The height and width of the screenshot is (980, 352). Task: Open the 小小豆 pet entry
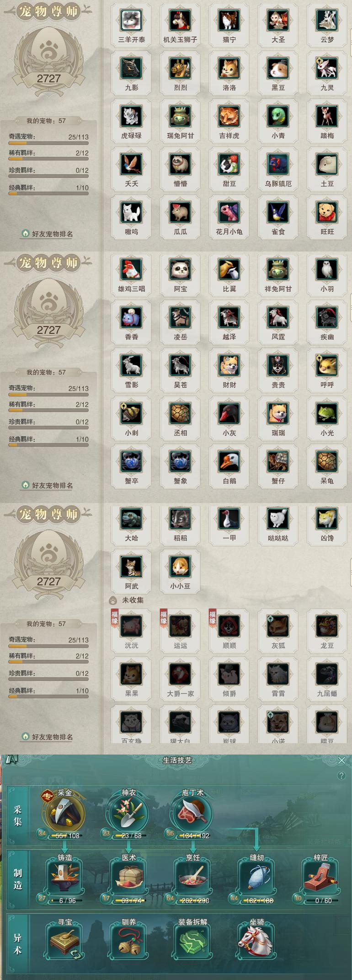tap(180, 567)
